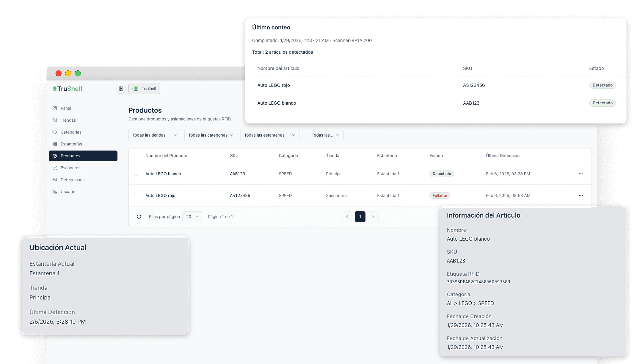Select the Estanterías grid icon

click(x=55, y=144)
